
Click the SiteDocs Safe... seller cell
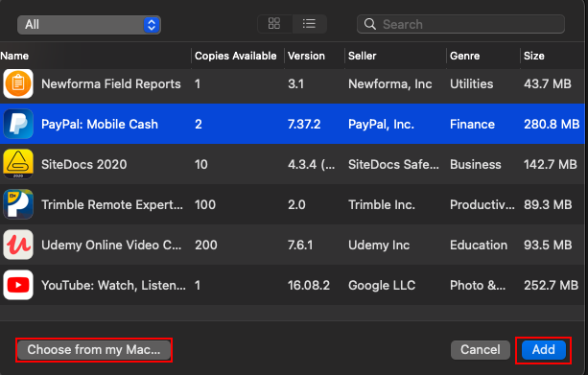coord(393,164)
